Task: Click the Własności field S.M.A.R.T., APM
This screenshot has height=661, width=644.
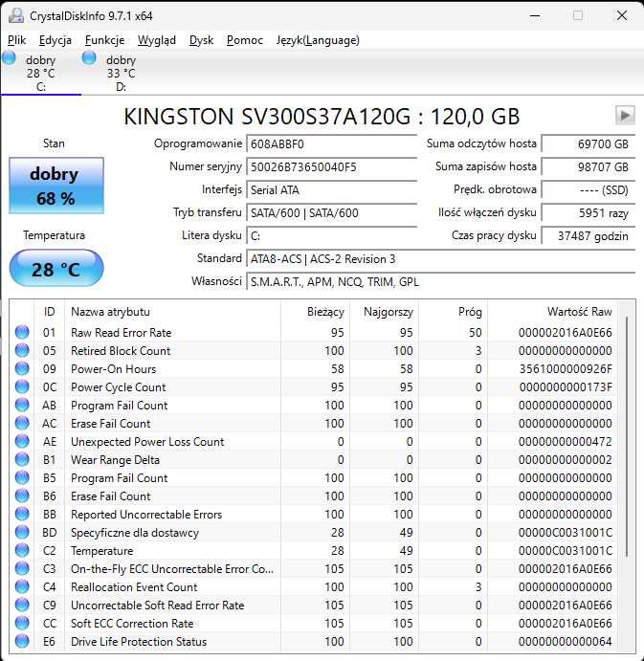Action: tap(441, 281)
